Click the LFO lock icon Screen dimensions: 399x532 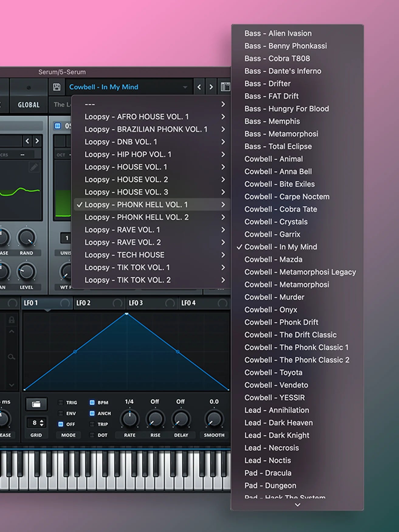12,320
